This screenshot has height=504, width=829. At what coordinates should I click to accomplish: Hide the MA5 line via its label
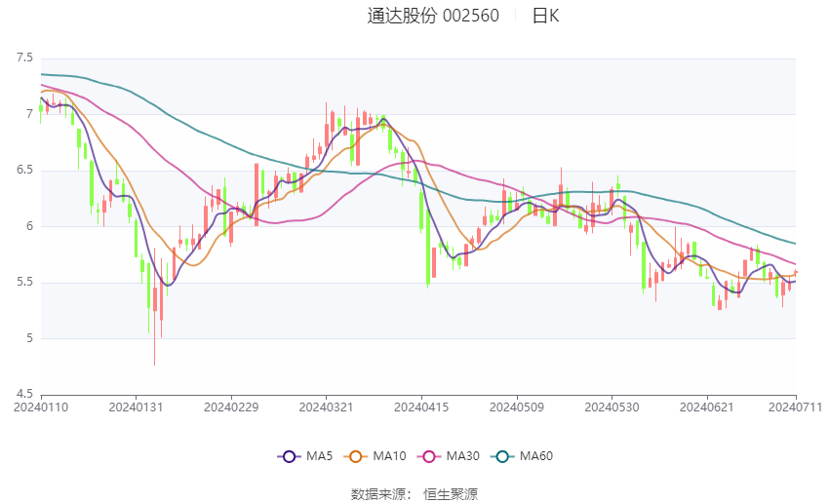click(319, 456)
